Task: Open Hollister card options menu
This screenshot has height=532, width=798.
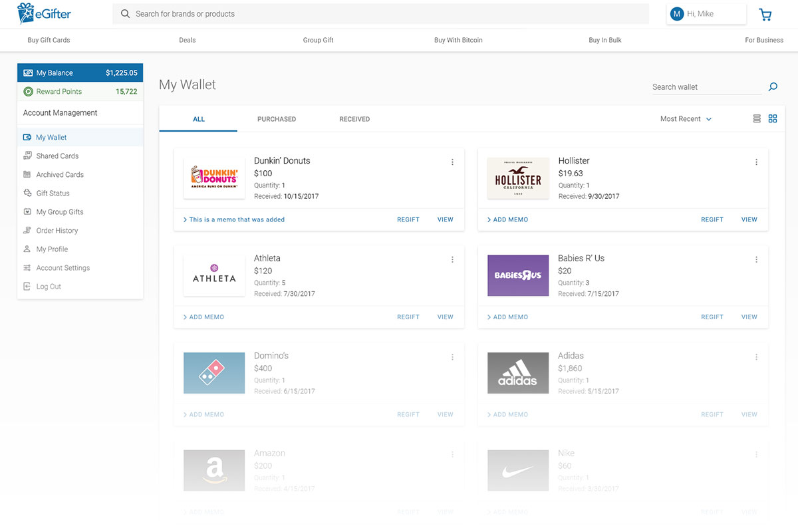Action: click(756, 162)
